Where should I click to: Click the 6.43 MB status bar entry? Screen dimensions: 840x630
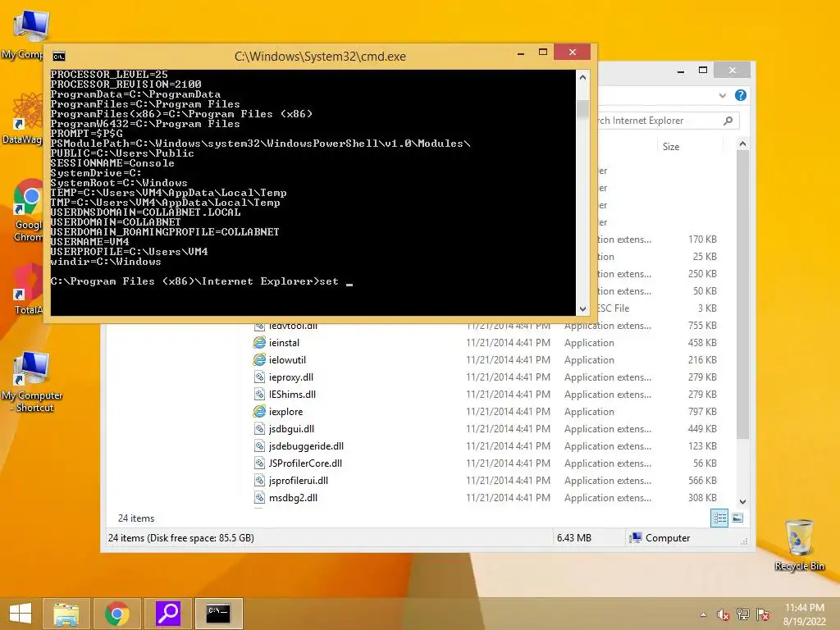pos(573,538)
